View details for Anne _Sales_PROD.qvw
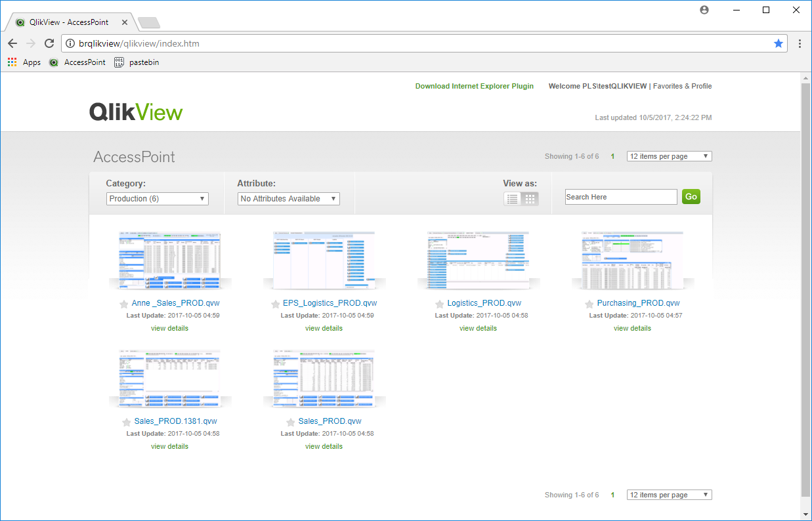 click(x=169, y=328)
